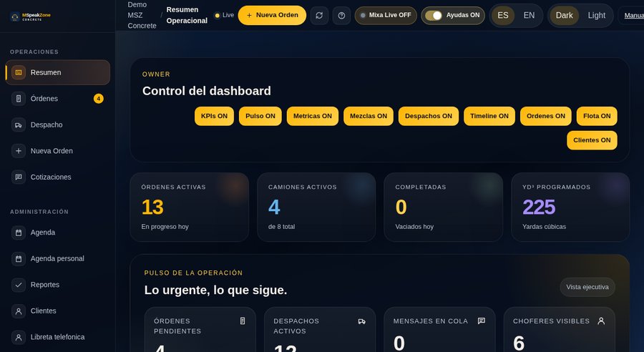This screenshot has height=352, width=644.
Task: Click the Despacho truck icon
Action: click(19, 125)
